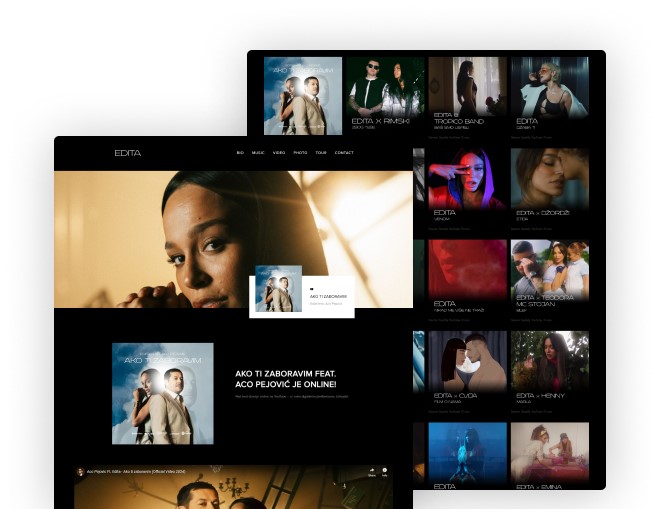
Task: Go to the MUSIC page
Action: 258,153
